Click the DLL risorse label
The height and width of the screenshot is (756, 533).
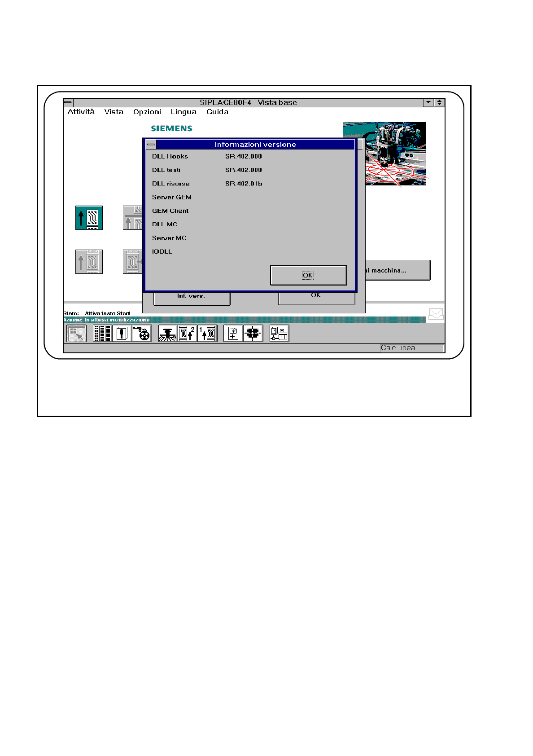point(170,184)
